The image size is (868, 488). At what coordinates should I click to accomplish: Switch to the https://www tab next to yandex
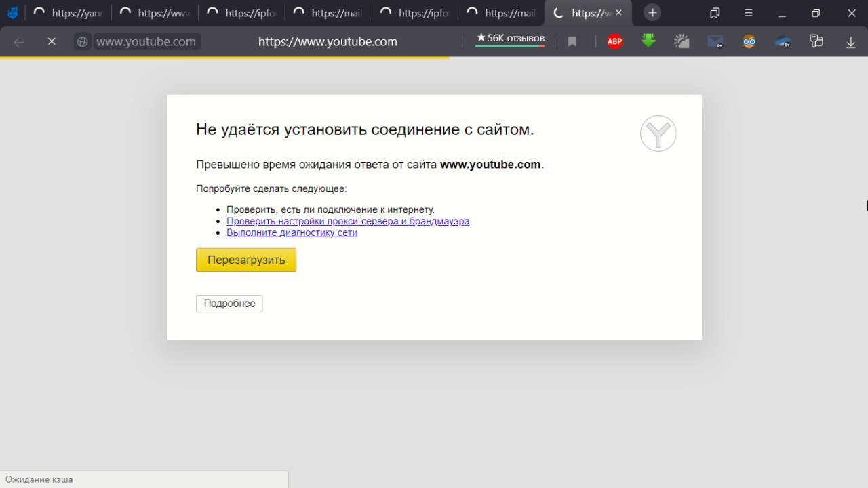pos(155,13)
